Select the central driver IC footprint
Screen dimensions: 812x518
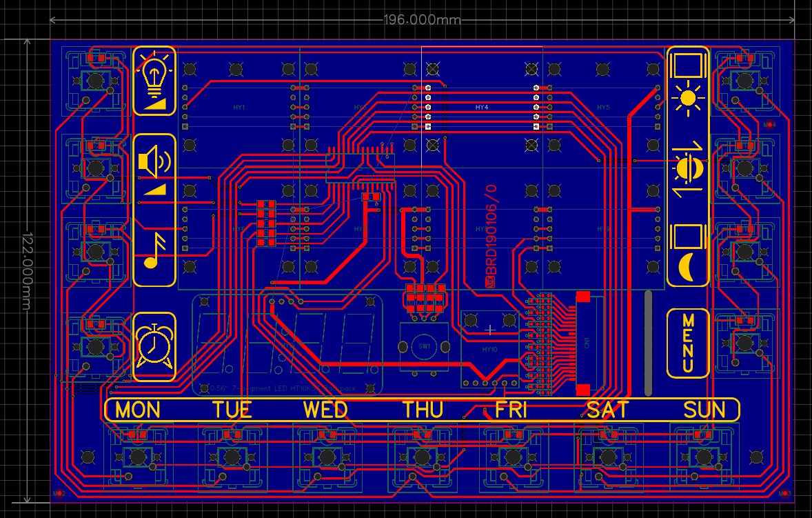pyautogui.click(x=361, y=168)
